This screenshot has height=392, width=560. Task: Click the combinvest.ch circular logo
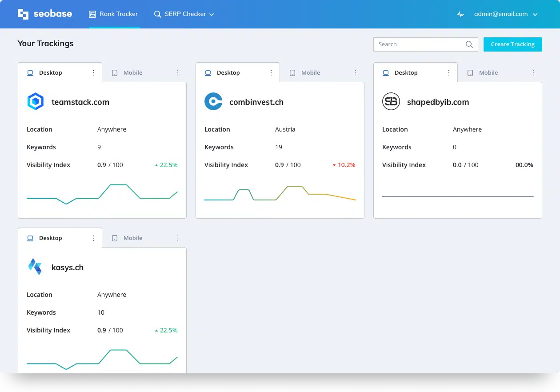click(213, 102)
